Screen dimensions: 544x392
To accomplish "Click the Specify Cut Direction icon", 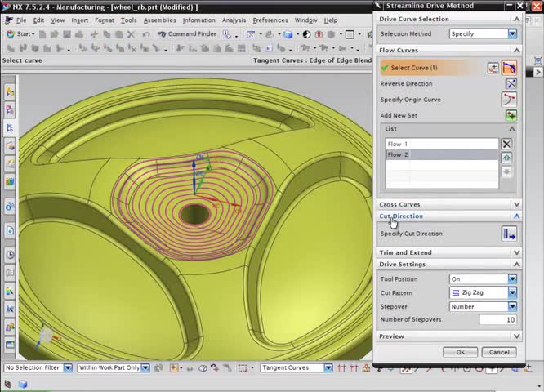I will coord(509,234).
